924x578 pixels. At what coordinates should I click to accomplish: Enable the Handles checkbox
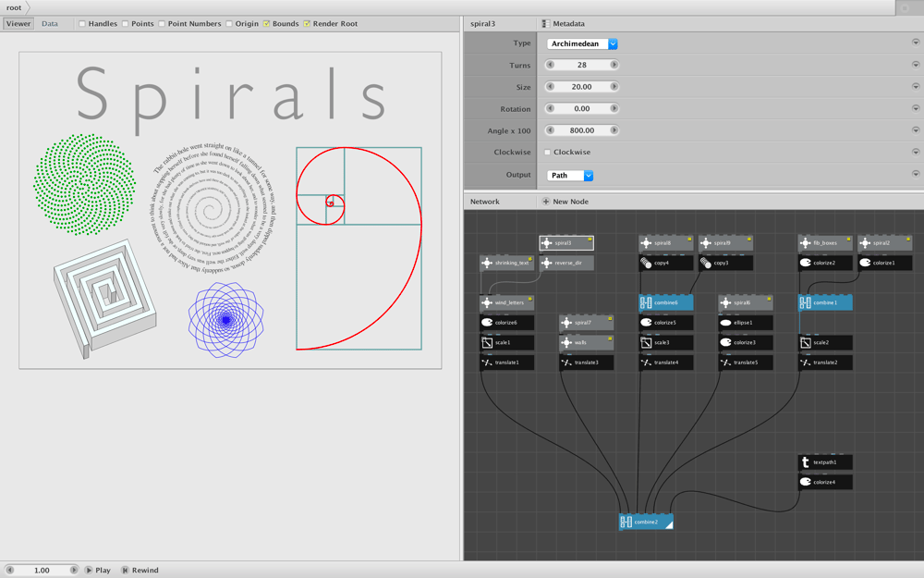[82, 24]
